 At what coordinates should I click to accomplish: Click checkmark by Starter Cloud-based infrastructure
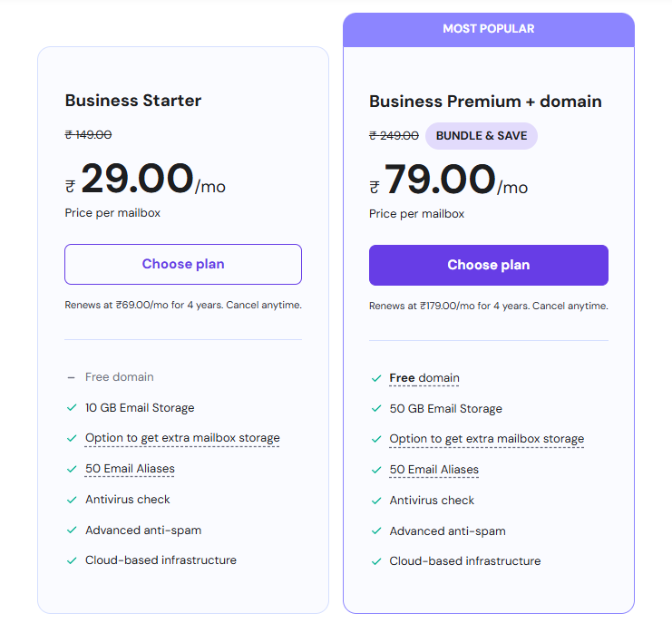(72, 560)
